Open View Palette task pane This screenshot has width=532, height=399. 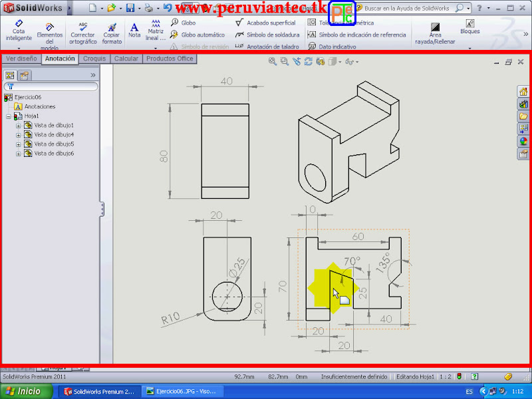523,129
